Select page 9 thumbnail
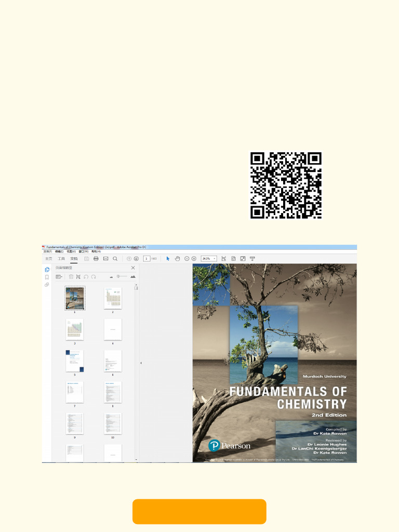The image size is (399, 532). [75, 424]
